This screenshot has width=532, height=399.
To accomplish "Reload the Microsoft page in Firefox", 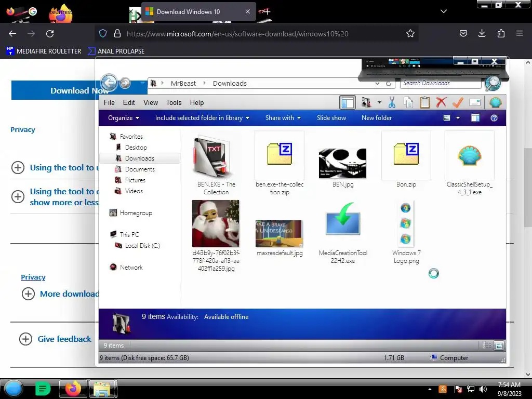I will 50,34.
